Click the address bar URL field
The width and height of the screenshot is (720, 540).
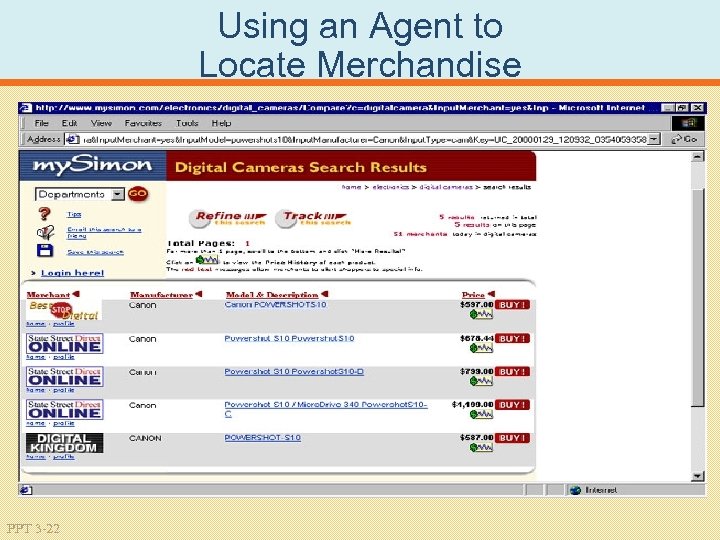point(364,139)
